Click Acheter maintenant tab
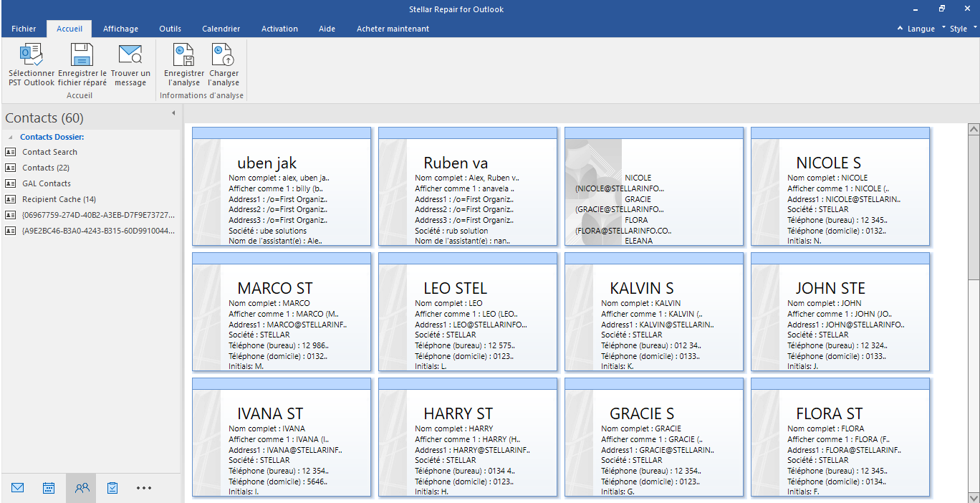The image size is (980, 503). [x=393, y=29]
